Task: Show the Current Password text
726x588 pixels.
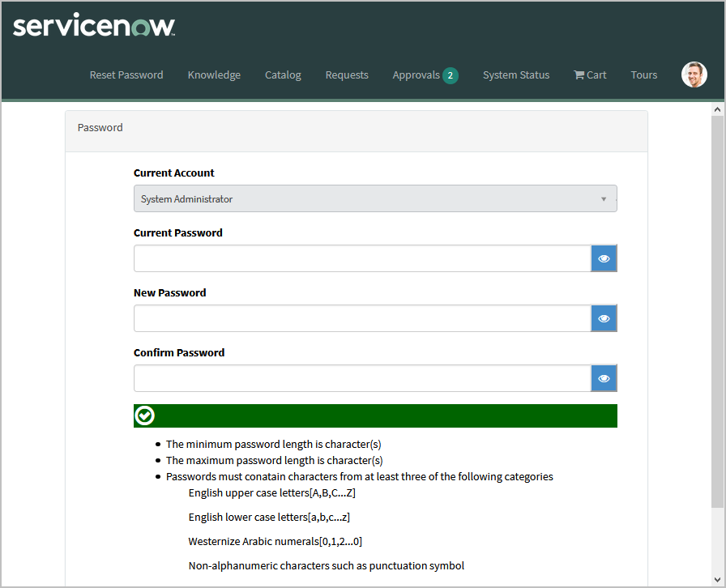Action: click(604, 258)
